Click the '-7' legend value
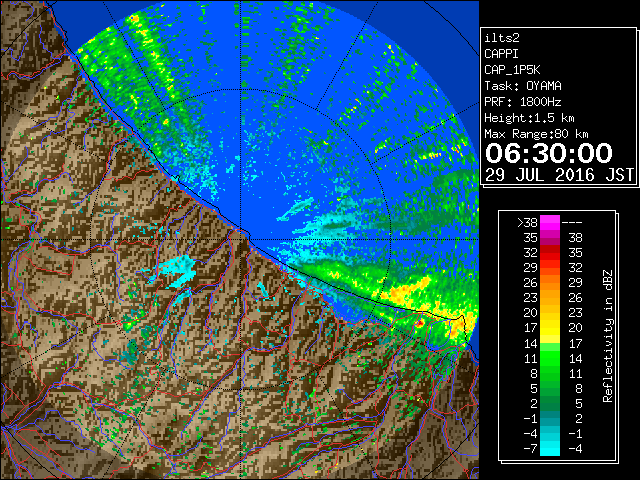Screen dimensions: 640x480 click(x=531, y=448)
